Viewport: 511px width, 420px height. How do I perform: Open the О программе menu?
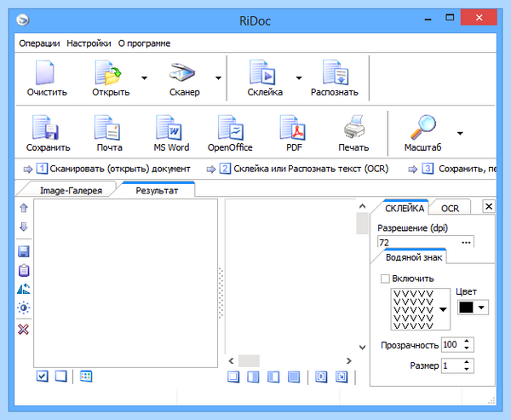click(144, 43)
